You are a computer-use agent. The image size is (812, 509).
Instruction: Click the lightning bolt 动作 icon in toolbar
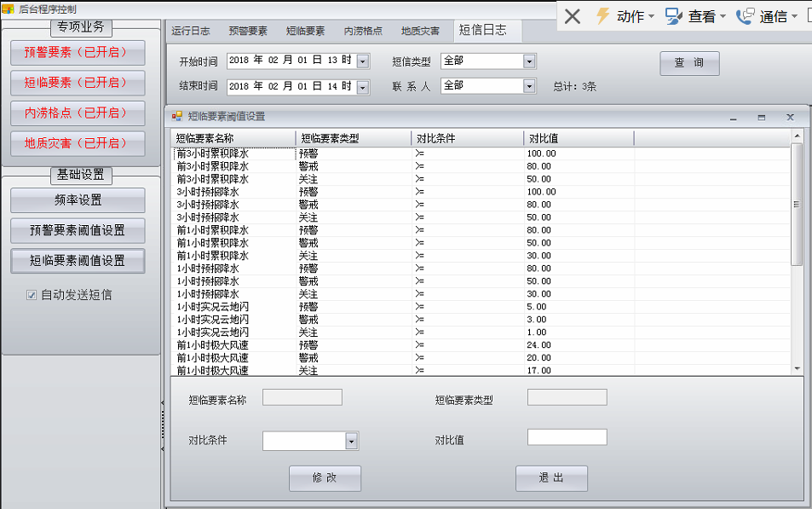[x=602, y=17]
